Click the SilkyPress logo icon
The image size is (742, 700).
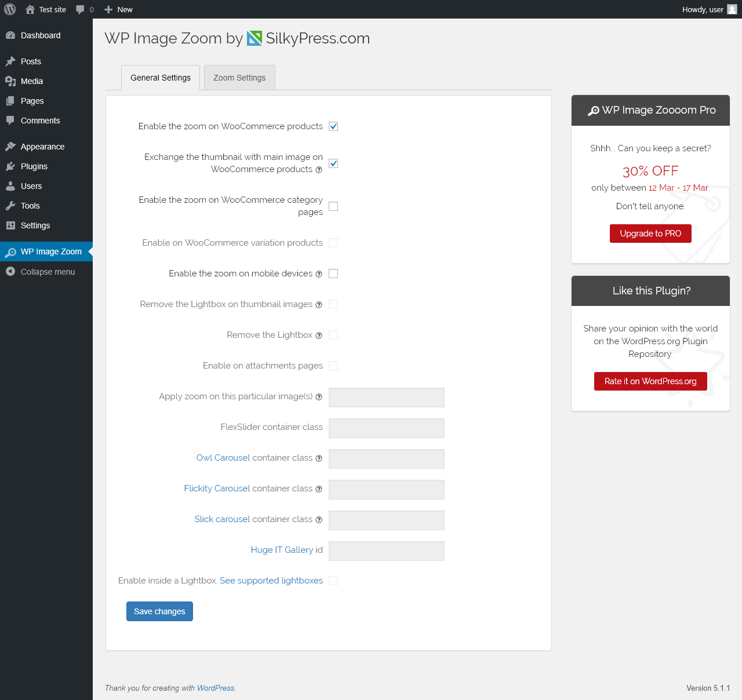[254, 38]
